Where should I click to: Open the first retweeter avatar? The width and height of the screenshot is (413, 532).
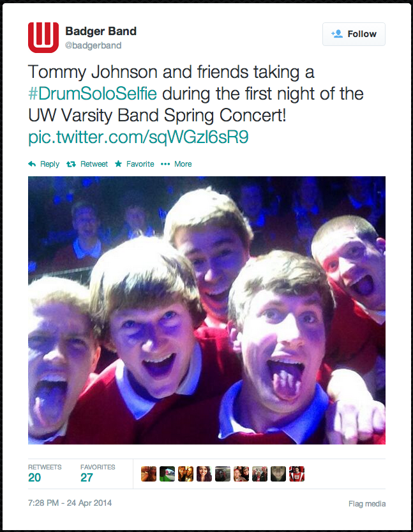[x=149, y=474]
